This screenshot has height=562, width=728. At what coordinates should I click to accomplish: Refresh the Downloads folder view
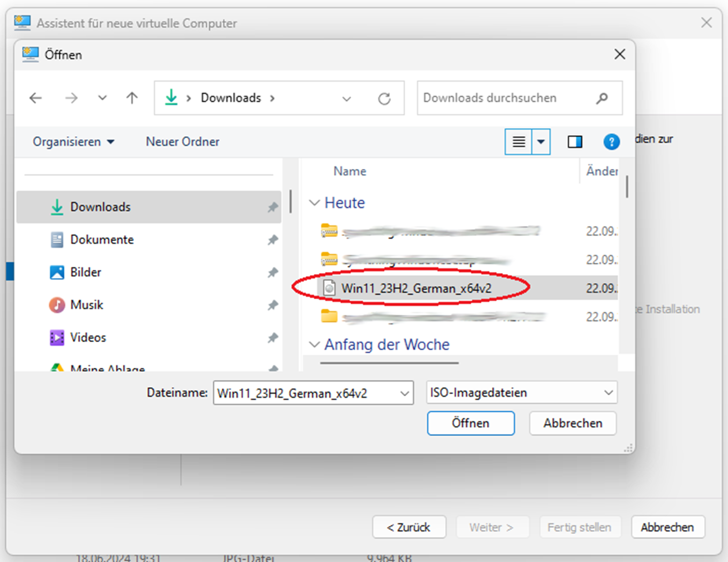click(x=384, y=99)
